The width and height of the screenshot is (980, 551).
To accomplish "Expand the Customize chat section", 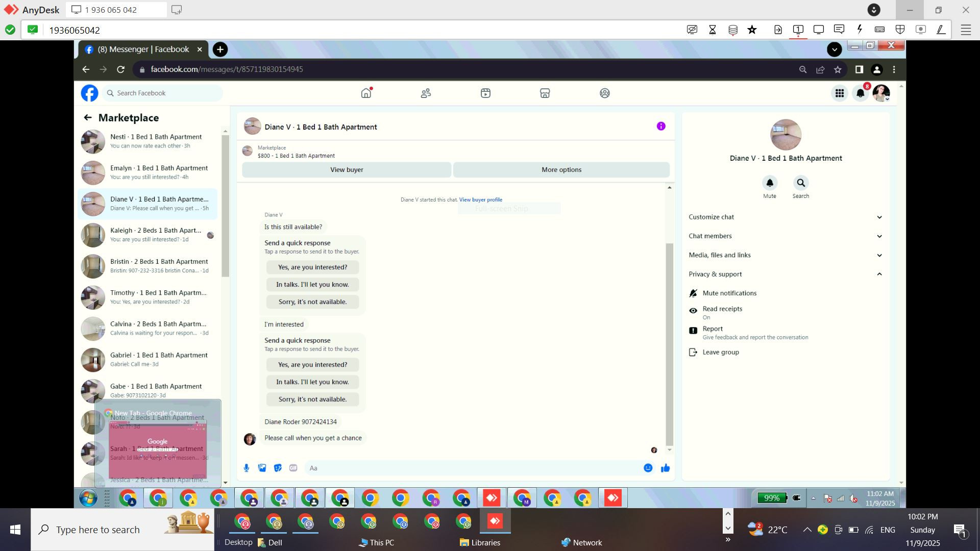I will click(x=785, y=217).
